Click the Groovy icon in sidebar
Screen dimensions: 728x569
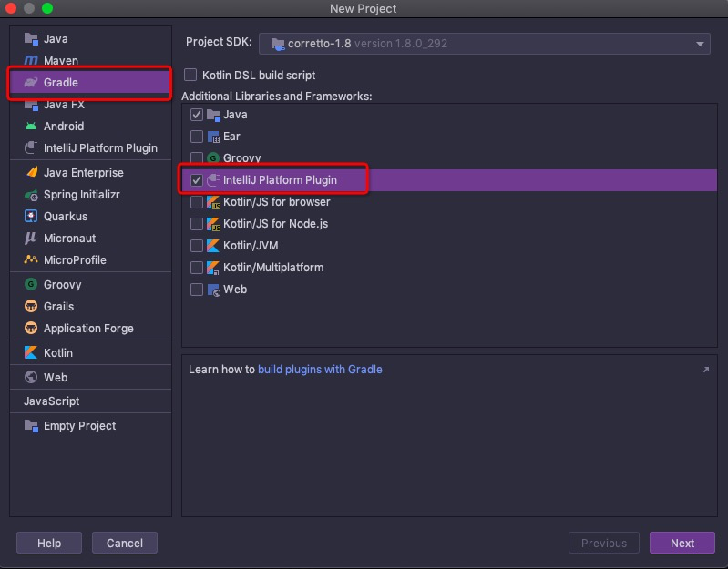click(x=31, y=284)
